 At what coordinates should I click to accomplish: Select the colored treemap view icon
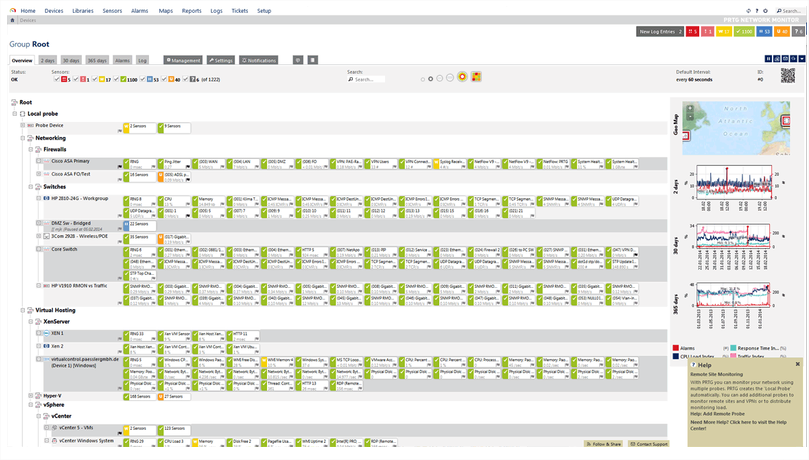click(x=476, y=77)
